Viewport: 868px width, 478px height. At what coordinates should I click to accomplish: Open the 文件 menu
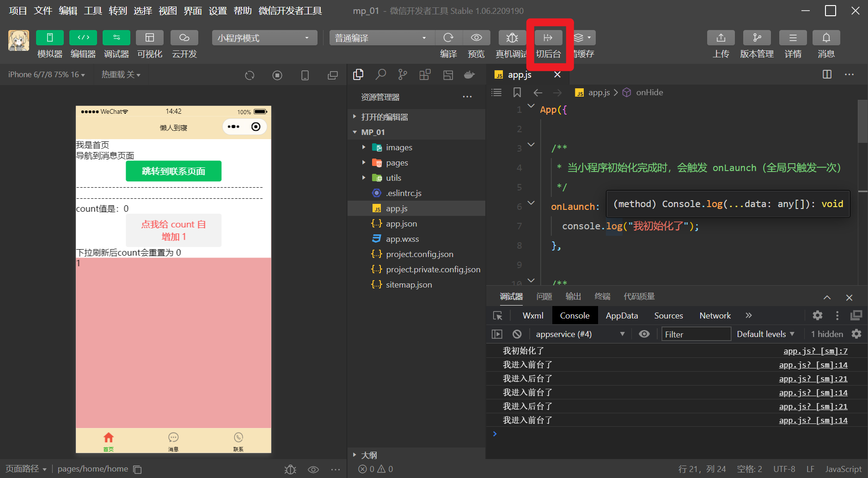[43, 11]
